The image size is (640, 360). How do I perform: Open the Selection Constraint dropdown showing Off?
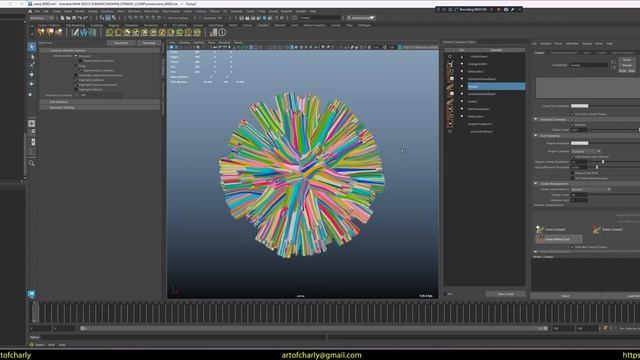[100, 95]
